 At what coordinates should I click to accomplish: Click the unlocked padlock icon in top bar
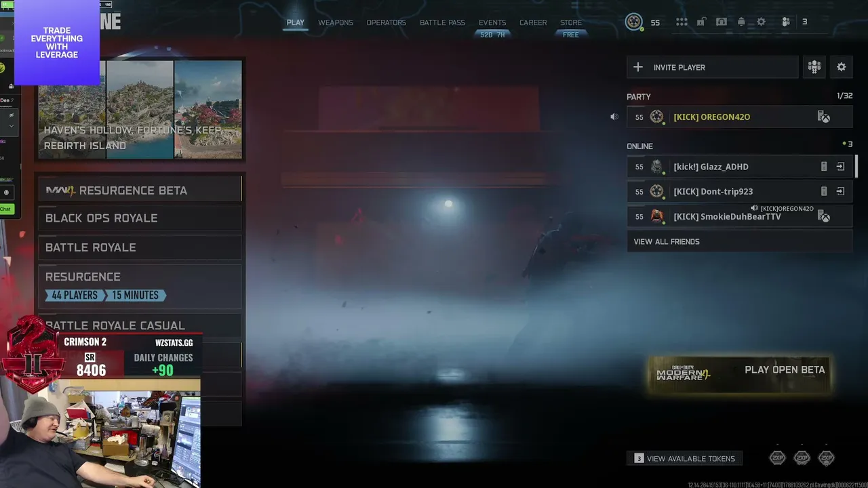point(701,22)
